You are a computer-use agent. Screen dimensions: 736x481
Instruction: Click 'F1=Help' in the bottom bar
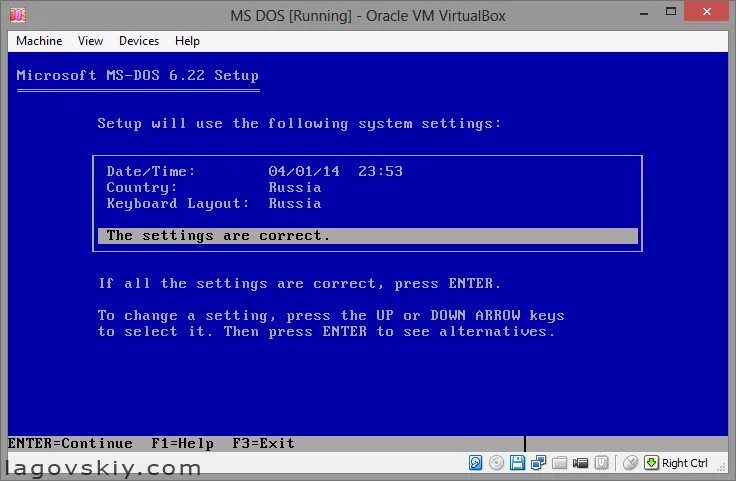tap(183, 443)
